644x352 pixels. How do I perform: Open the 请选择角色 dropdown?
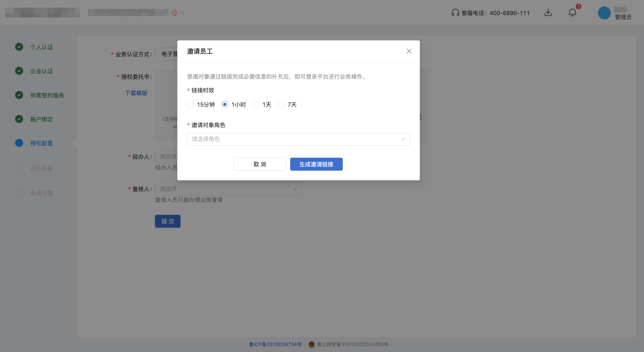pyautogui.click(x=298, y=139)
